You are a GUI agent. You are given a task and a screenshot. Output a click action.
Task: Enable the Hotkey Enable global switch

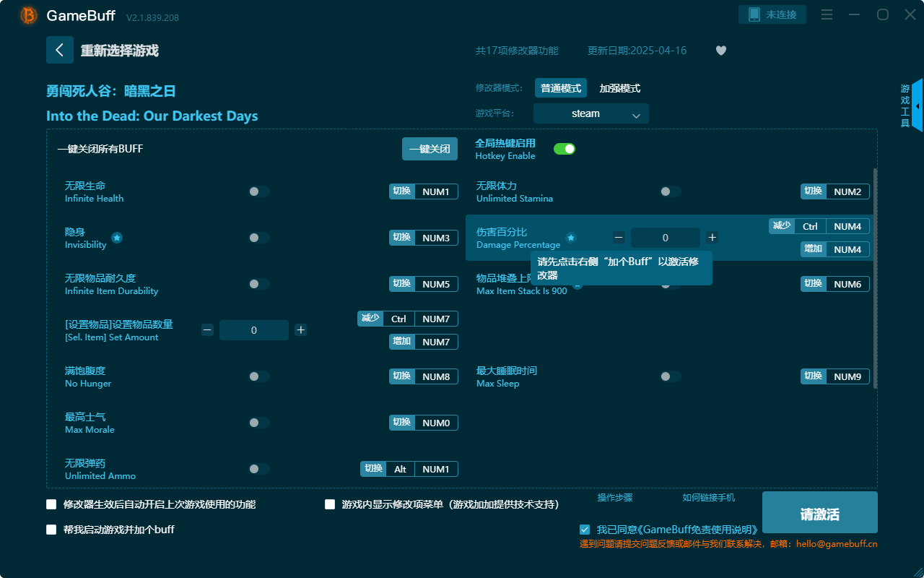(564, 148)
